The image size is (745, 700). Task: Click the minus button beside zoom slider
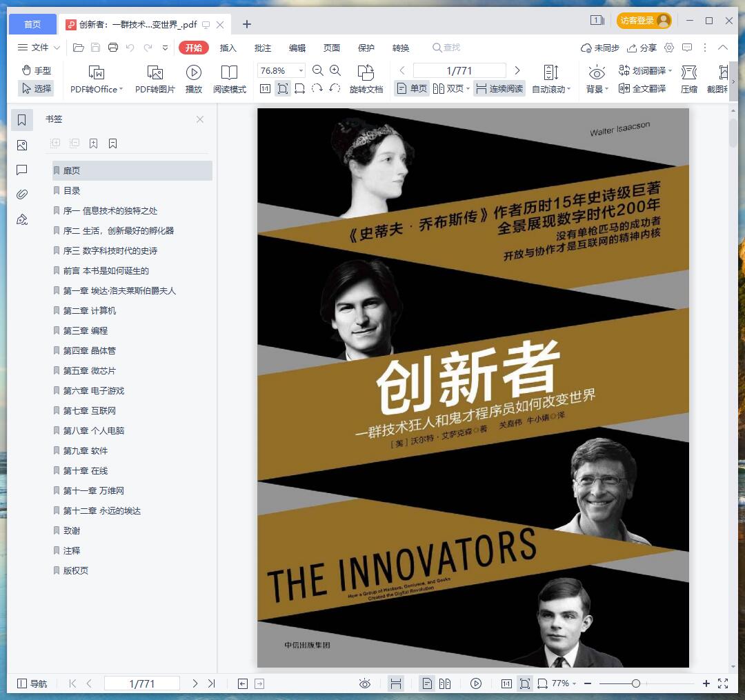pyautogui.click(x=588, y=683)
